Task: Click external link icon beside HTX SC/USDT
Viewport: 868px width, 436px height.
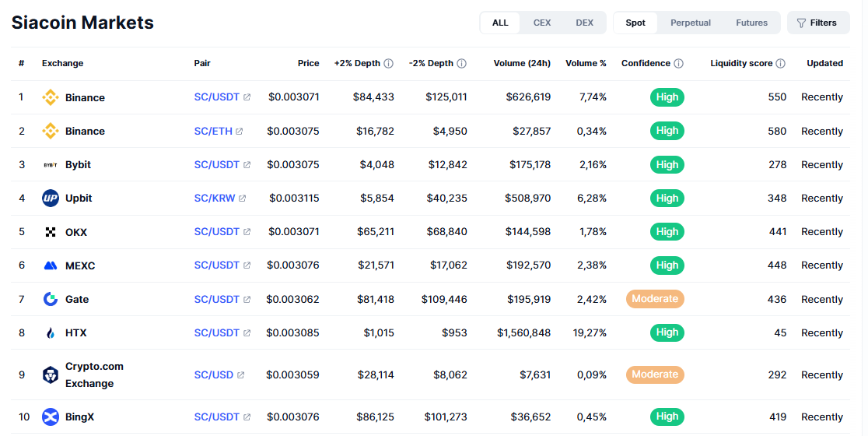Action: (247, 333)
